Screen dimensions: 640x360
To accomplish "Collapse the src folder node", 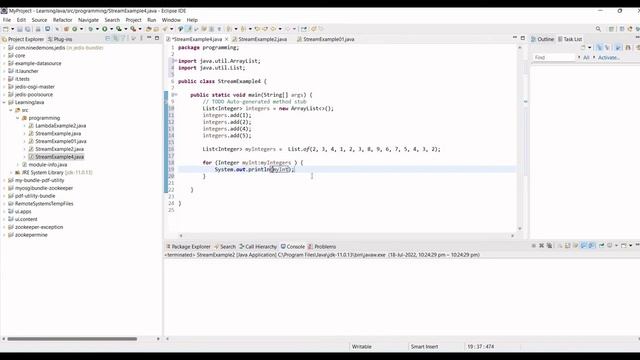I will [x=11, y=110].
